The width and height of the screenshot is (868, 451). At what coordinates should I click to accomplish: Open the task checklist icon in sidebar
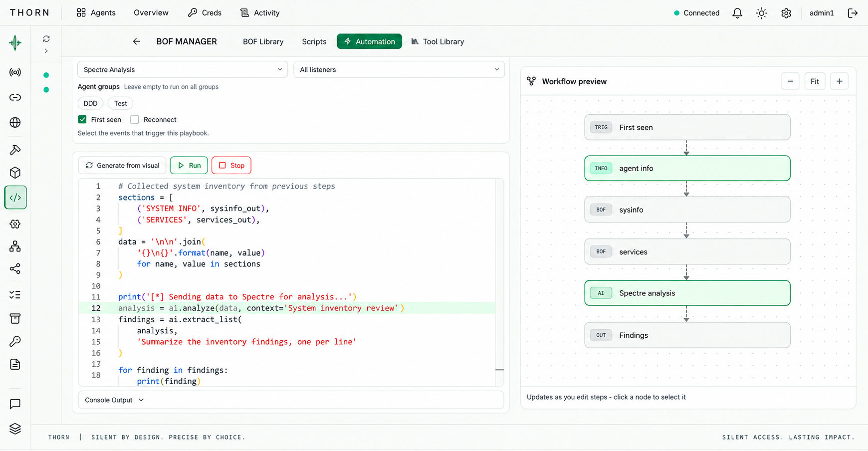(15, 295)
